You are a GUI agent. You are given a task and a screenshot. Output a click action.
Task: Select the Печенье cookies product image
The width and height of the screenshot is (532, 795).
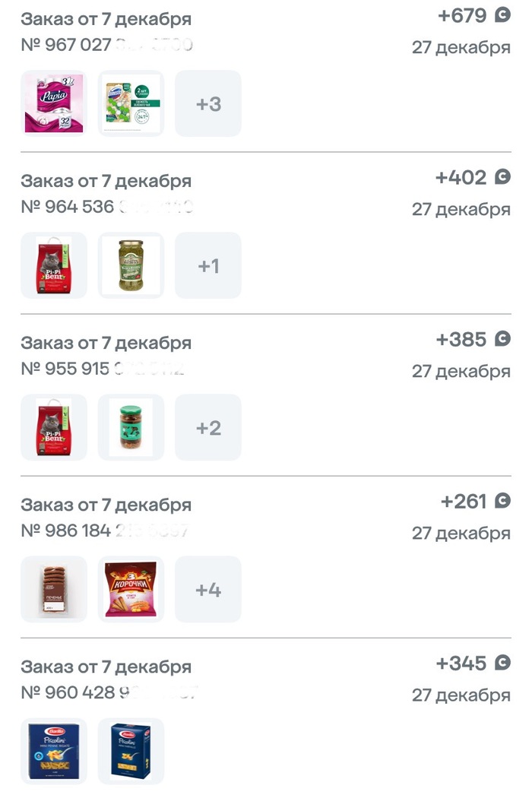click(54, 589)
